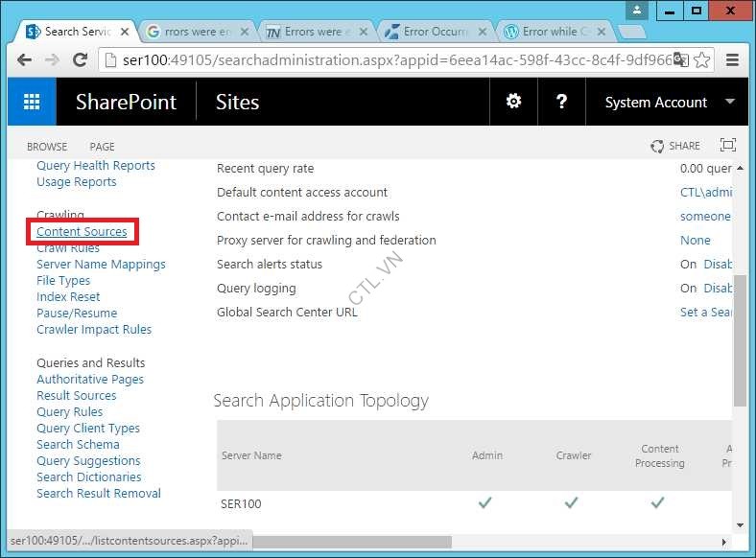Click in the browser address bar
The height and width of the screenshot is (558, 756).
tap(384, 59)
